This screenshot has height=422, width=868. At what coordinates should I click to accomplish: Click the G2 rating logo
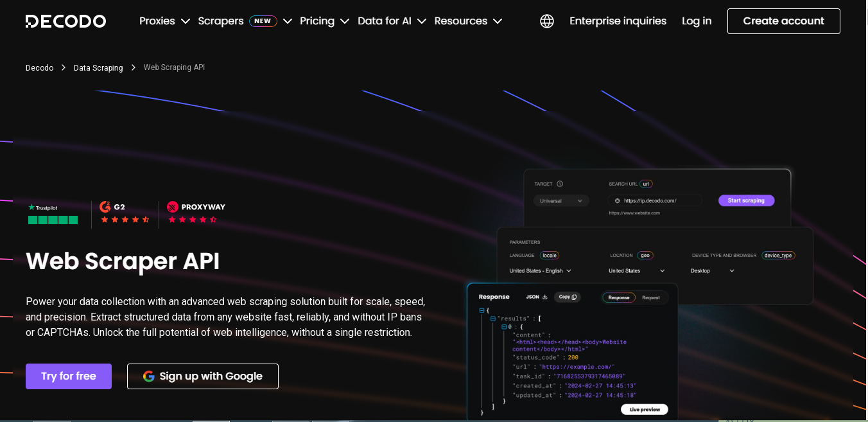(113, 207)
